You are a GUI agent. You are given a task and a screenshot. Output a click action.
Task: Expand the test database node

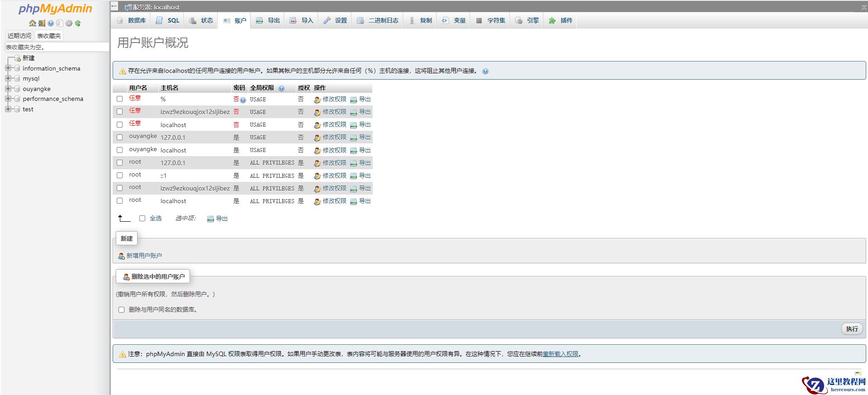(x=8, y=109)
